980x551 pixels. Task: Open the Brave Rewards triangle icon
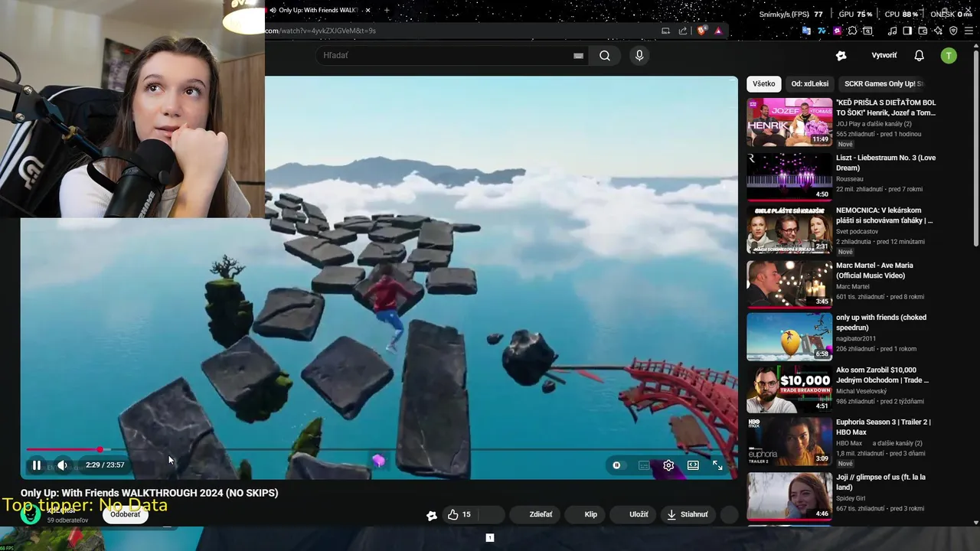pyautogui.click(x=718, y=31)
